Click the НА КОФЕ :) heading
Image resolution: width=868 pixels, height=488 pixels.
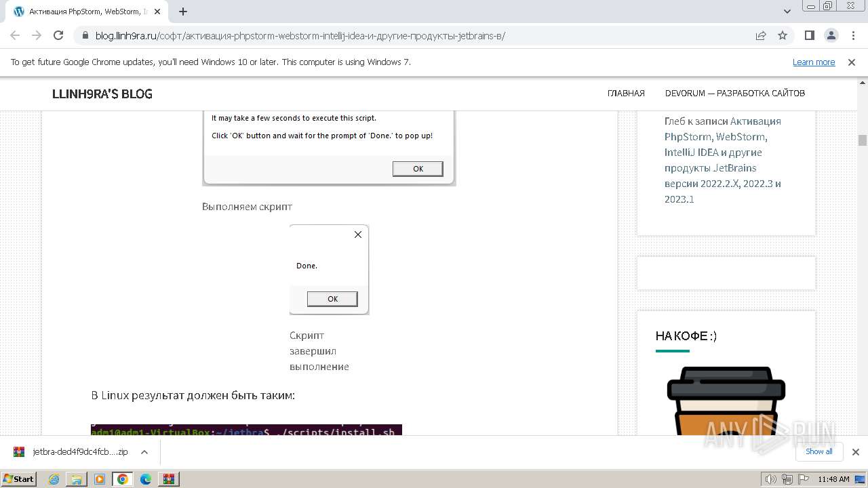coord(686,335)
